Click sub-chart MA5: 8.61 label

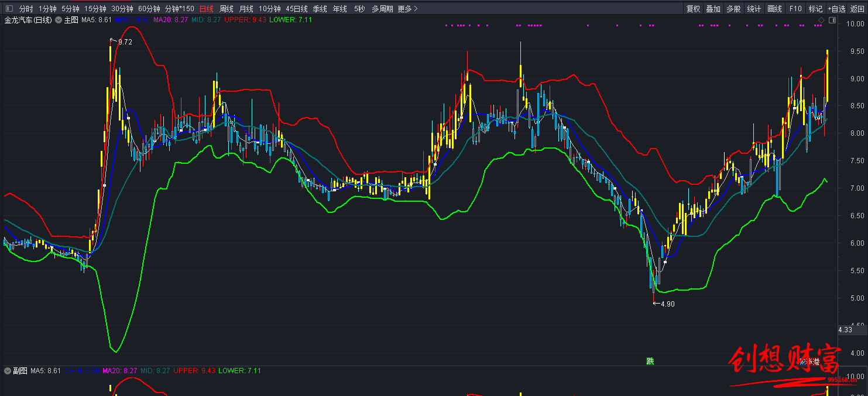click(46, 371)
